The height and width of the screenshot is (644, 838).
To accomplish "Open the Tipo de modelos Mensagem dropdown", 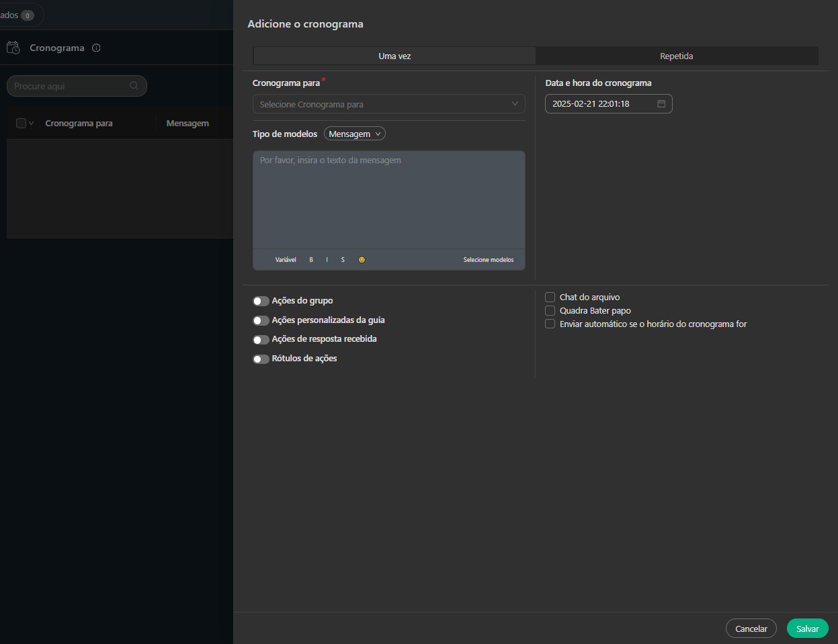I will coord(355,134).
